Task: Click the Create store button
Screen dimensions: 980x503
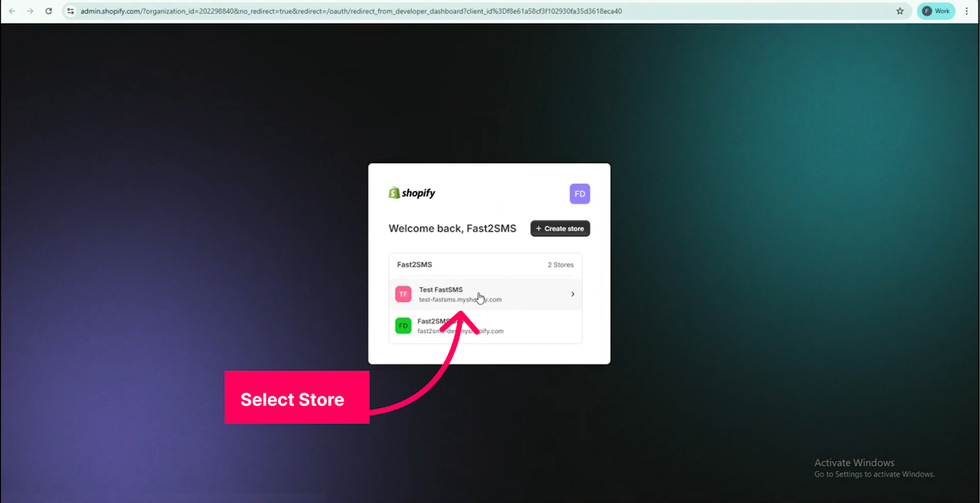Action: 560,228
